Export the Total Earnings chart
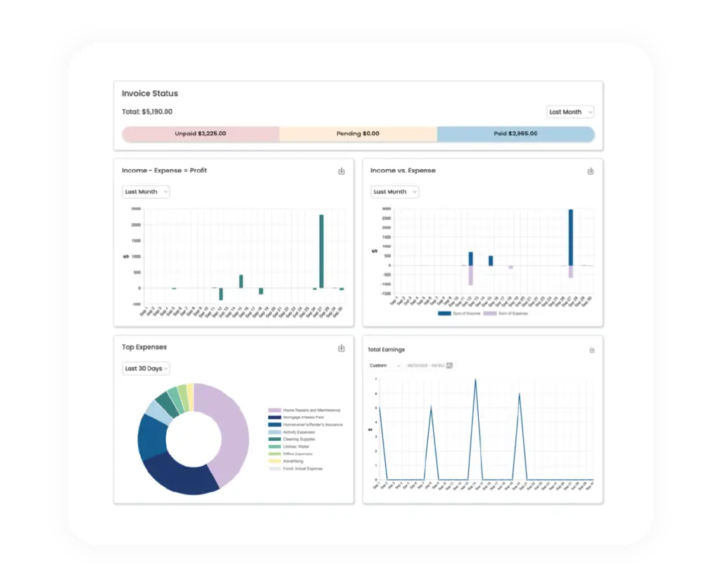 click(x=591, y=350)
